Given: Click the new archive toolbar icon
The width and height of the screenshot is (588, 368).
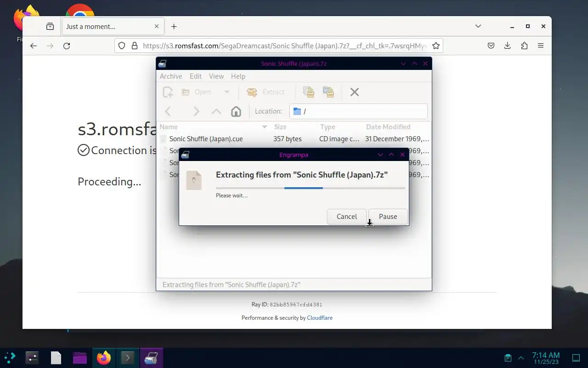Looking at the screenshot, I should pos(168,92).
